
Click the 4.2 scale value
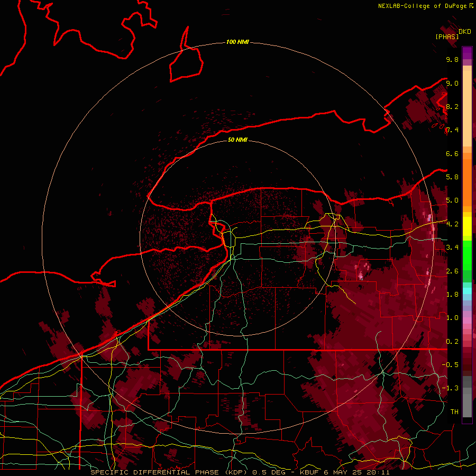[452, 224]
